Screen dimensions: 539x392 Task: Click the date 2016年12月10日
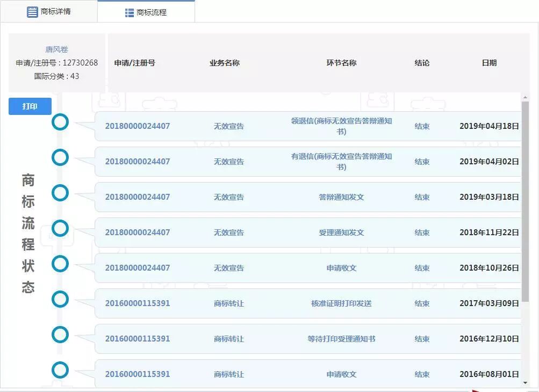(x=489, y=339)
